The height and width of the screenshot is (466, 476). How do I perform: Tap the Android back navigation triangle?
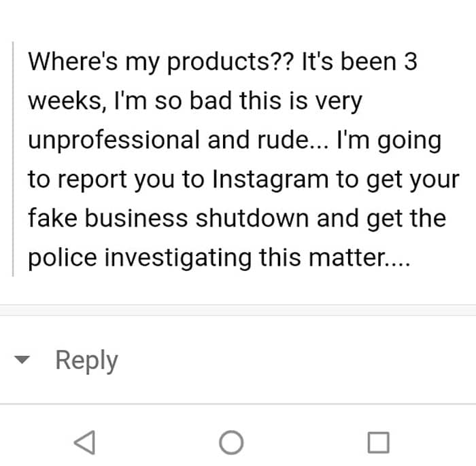click(x=84, y=442)
